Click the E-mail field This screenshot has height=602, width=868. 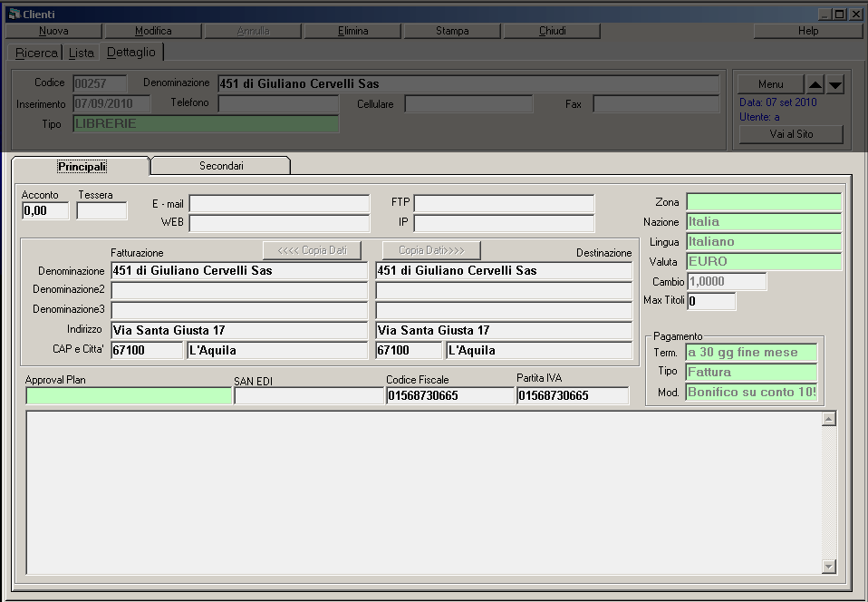pos(279,203)
